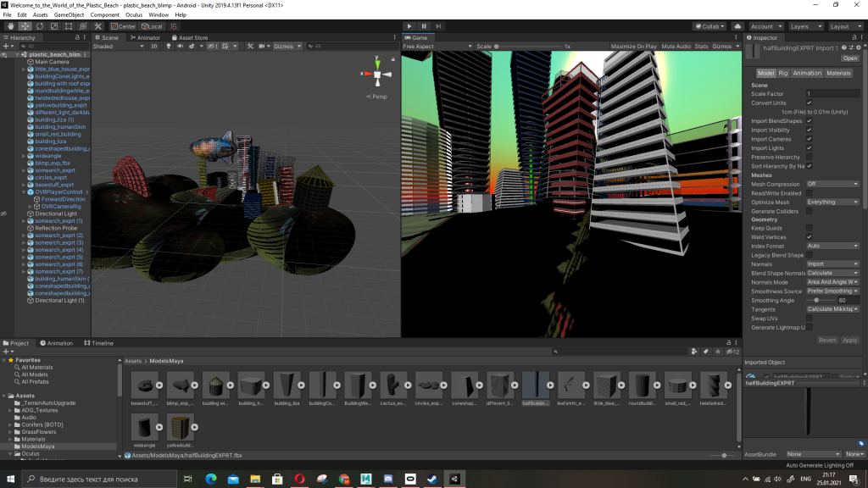This screenshot has height=488, width=868.
Task: Toggle scene audio speaker icon
Action: coord(180,47)
